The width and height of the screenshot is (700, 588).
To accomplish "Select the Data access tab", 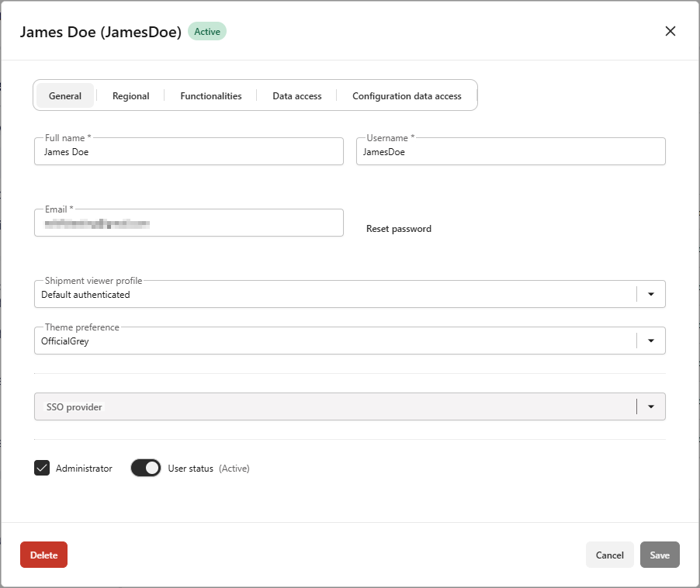I will point(296,96).
